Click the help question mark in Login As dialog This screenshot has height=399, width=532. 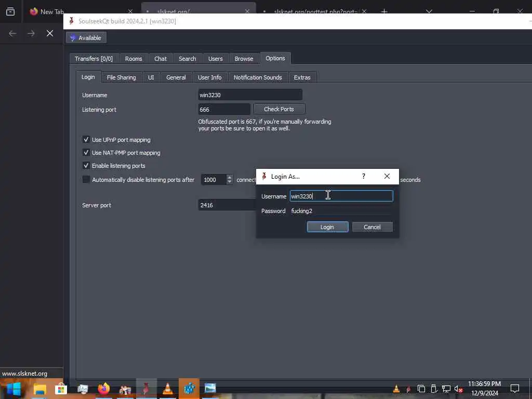coord(364,176)
